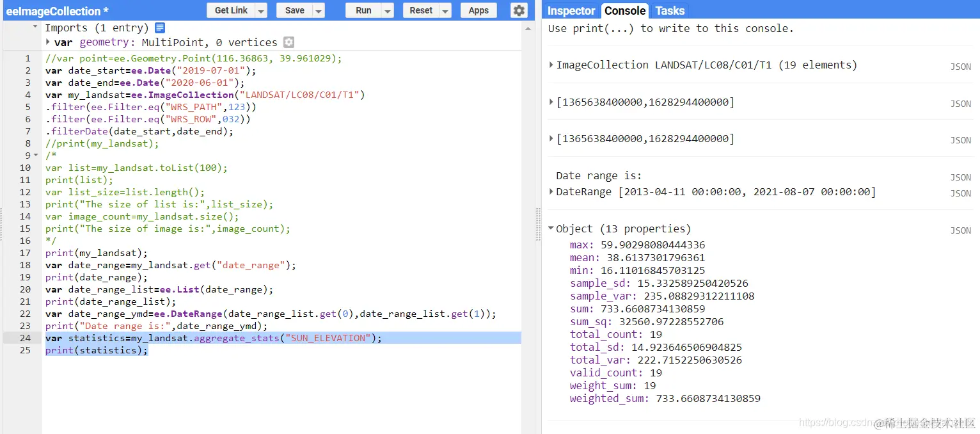Click the 'sample_sd' property row
980x434 pixels.
659,283
